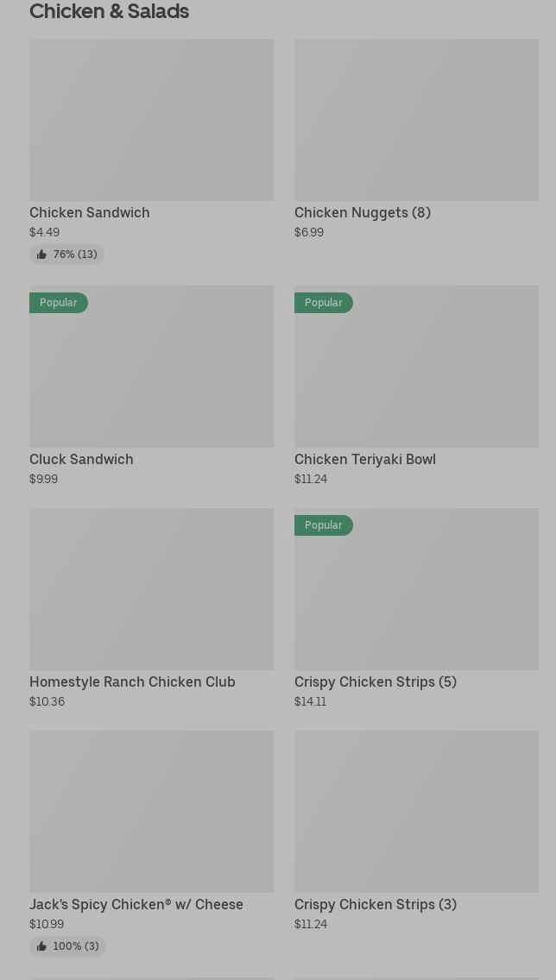Click thumbs-up icon under Chicken Sandwich
The height and width of the screenshot is (980, 556).
pos(41,254)
